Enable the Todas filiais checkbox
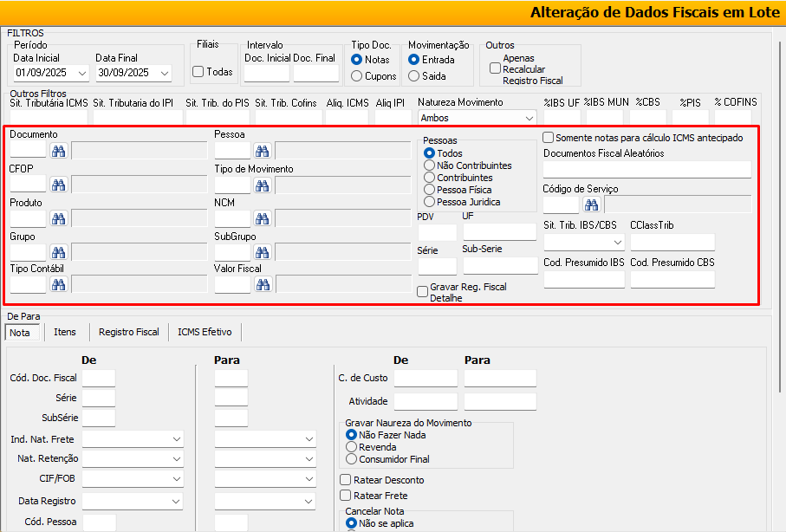The height and width of the screenshot is (532, 786). tap(198, 72)
